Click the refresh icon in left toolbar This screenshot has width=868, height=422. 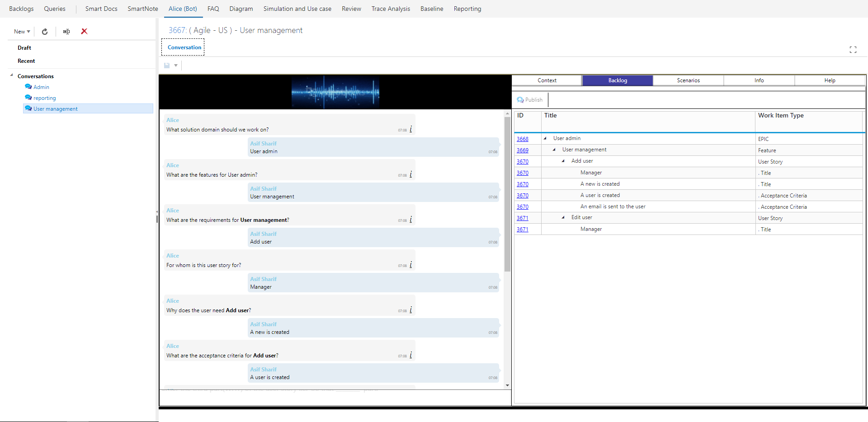pos(45,32)
